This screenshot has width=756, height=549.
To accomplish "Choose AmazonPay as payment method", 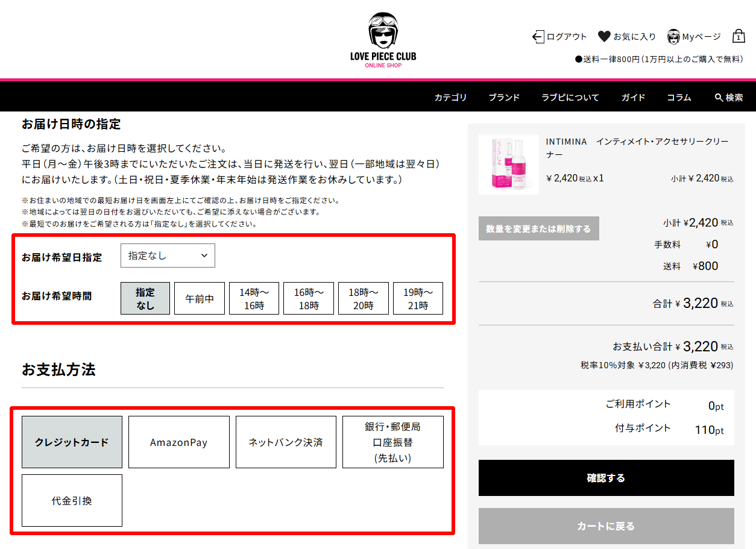I will tap(179, 442).
